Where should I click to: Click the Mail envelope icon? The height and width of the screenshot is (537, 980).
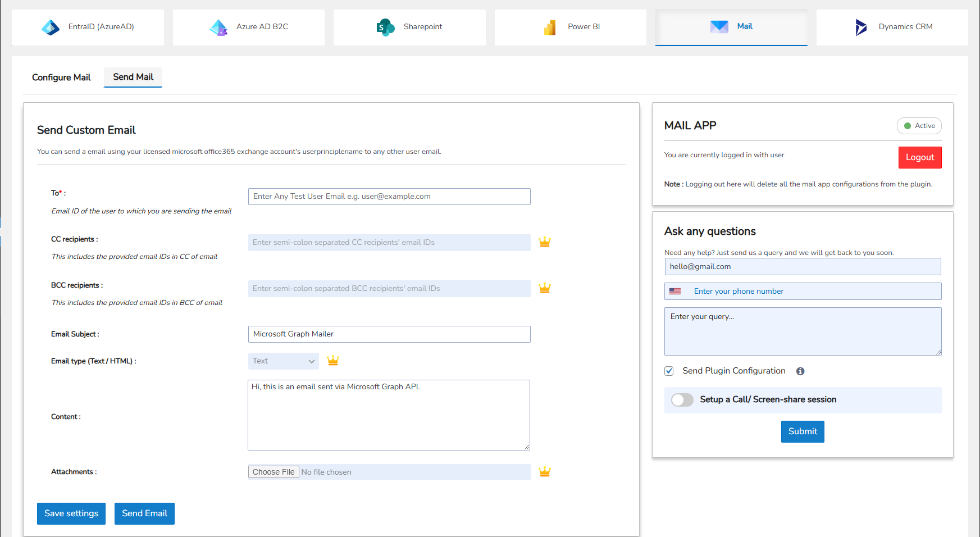coord(719,26)
